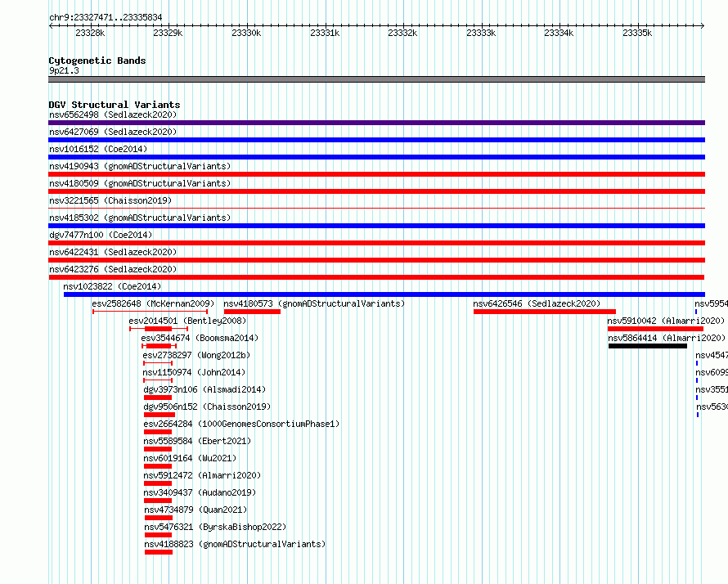Open variant nsv4188823 gnomAD label

[235, 544]
